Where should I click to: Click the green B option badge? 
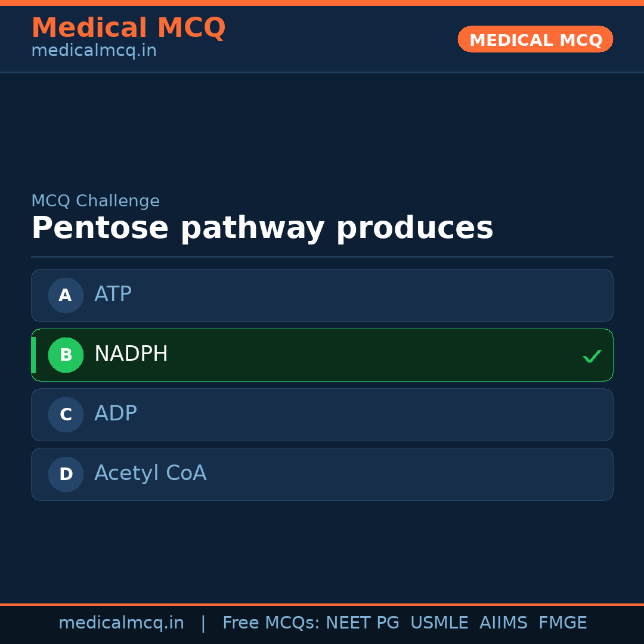pos(66,355)
